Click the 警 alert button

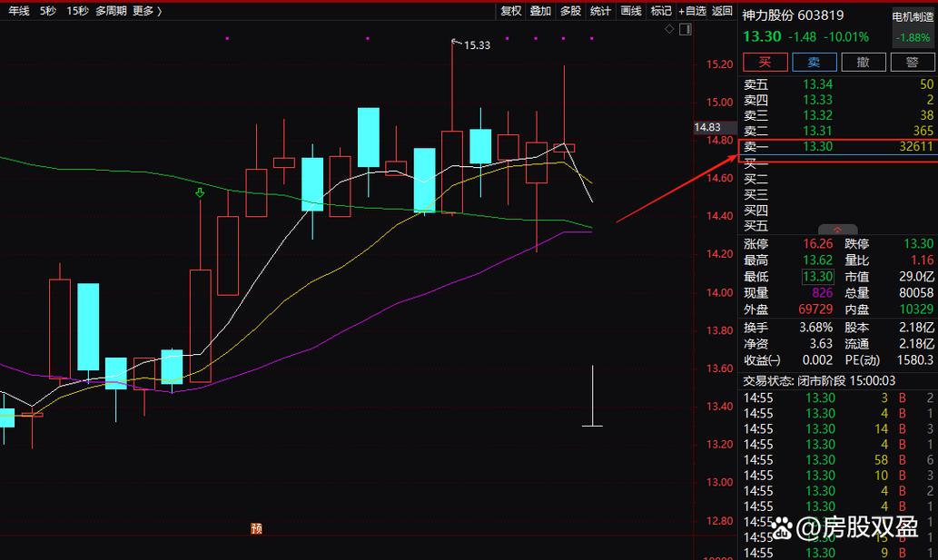(x=913, y=62)
